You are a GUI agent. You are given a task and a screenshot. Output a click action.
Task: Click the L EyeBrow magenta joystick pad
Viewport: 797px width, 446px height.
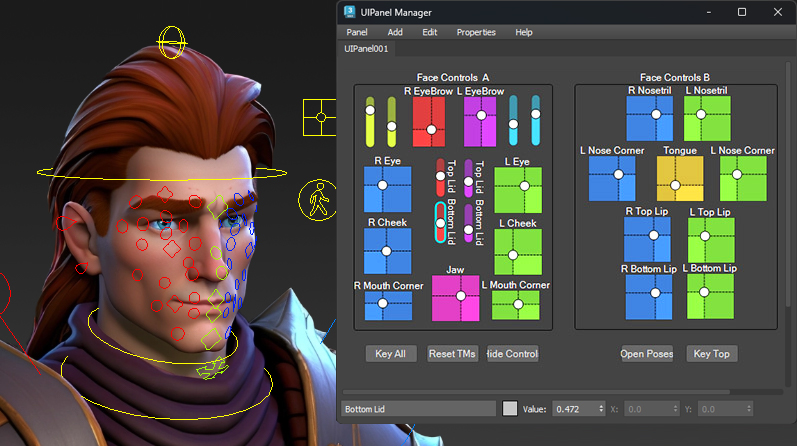click(480, 122)
